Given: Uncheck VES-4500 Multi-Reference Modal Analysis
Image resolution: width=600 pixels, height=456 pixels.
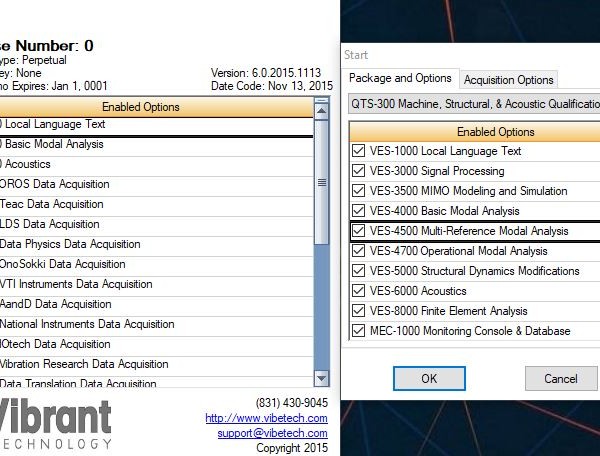Looking at the screenshot, I should (359, 231).
